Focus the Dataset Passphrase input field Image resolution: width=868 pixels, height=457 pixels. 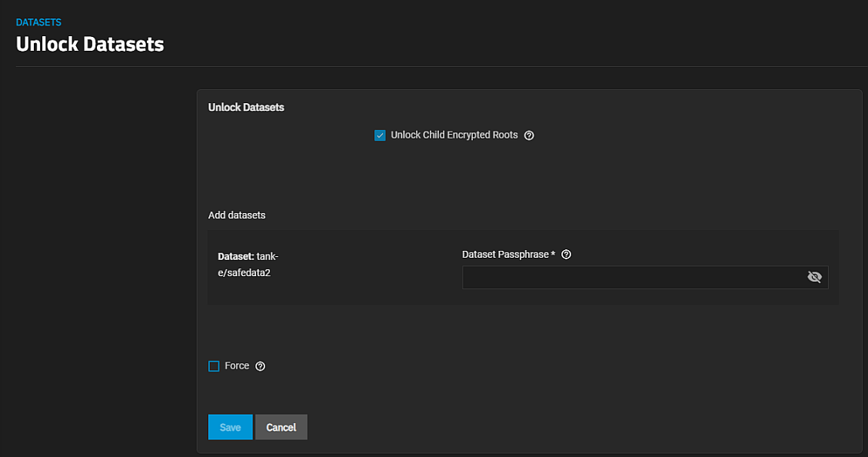(630, 277)
